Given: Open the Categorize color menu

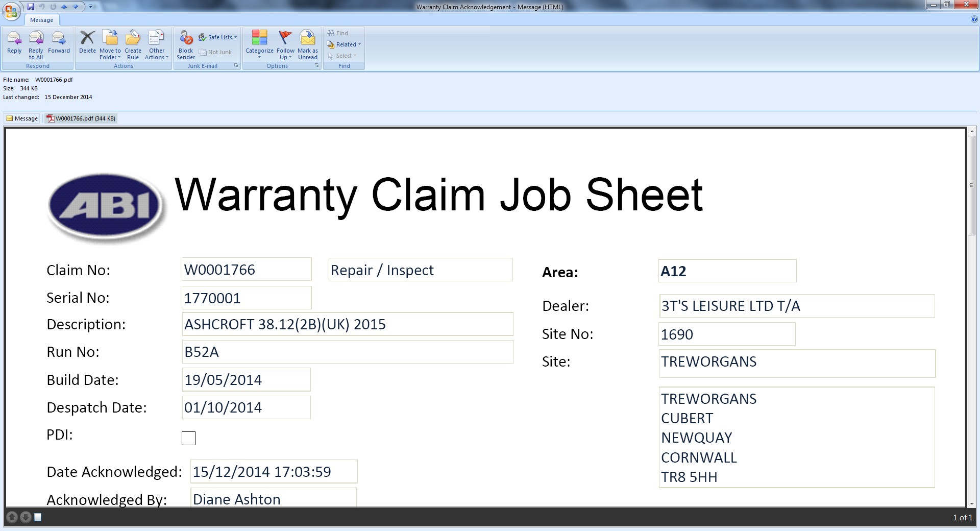Looking at the screenshot, I should 259,45.
